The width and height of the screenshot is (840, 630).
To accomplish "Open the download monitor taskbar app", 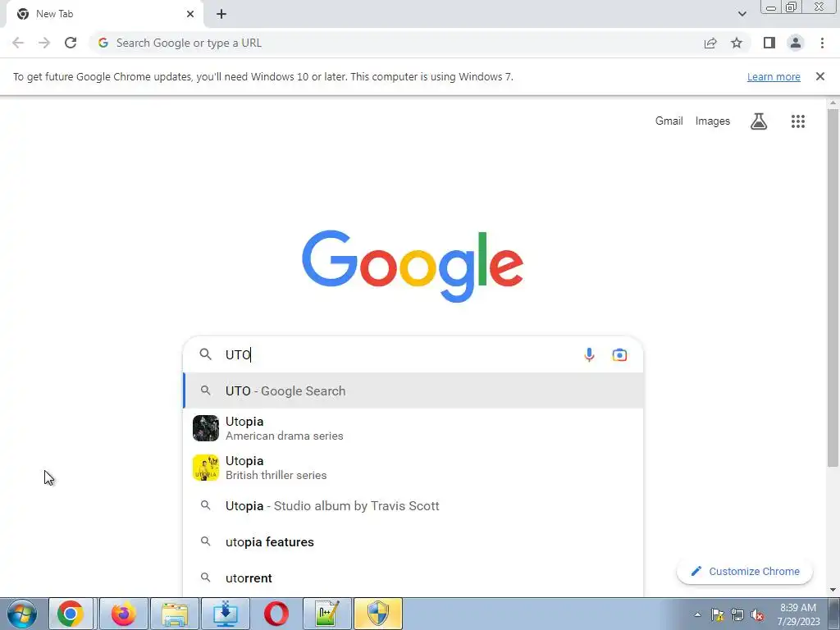I will click(226, 614).
